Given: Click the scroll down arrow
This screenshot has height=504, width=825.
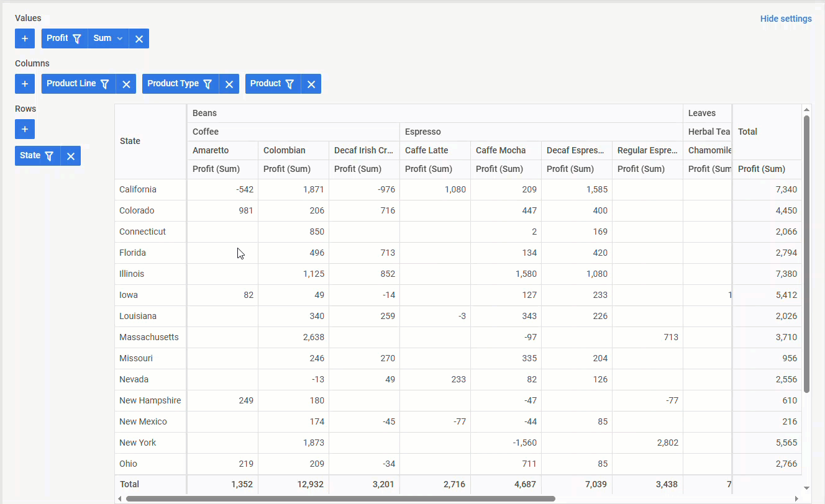Looking at the screenshot, I should click(x=806, y=488).
